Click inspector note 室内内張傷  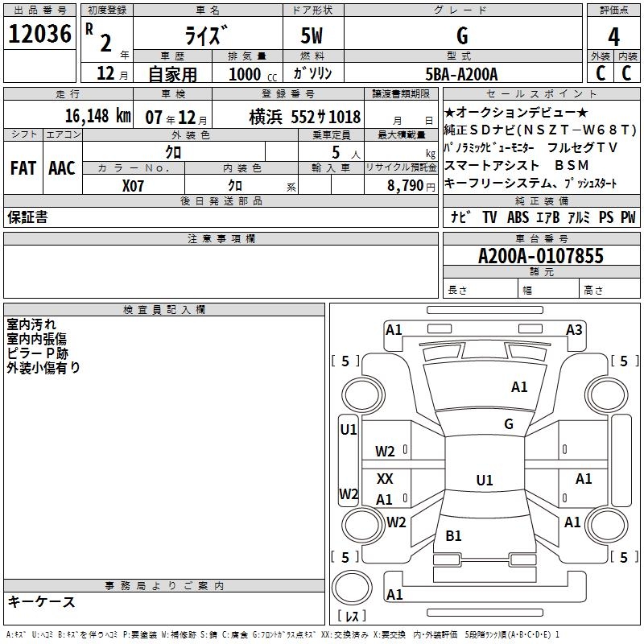click(x=36, y=339)
